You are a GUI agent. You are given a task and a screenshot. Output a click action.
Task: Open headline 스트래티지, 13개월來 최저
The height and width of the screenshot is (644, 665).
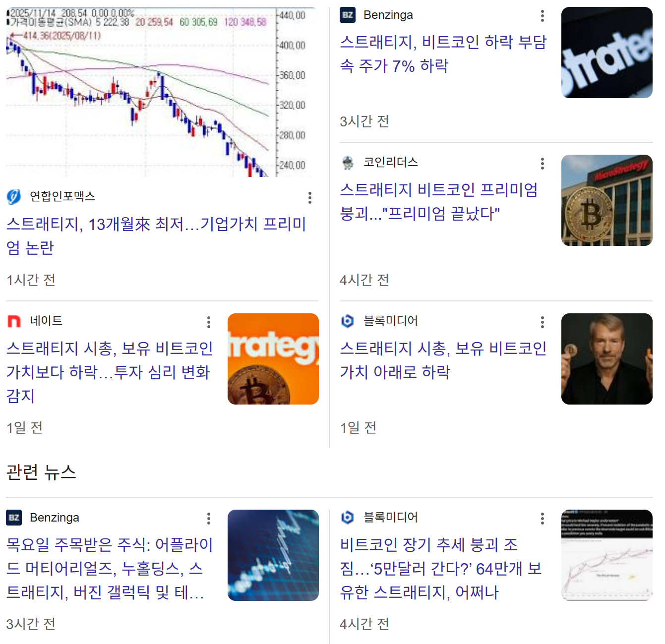click(x=156, y=236)
